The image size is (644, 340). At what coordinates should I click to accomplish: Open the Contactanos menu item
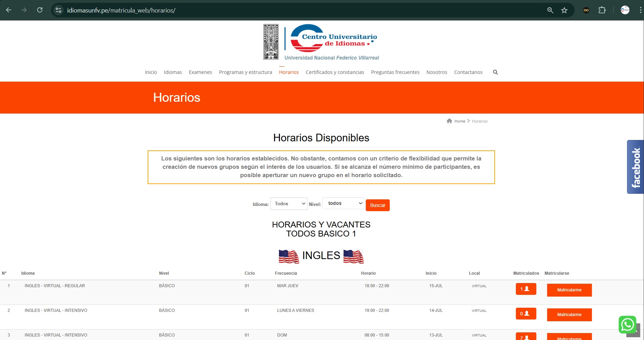(x=468, y=72)
